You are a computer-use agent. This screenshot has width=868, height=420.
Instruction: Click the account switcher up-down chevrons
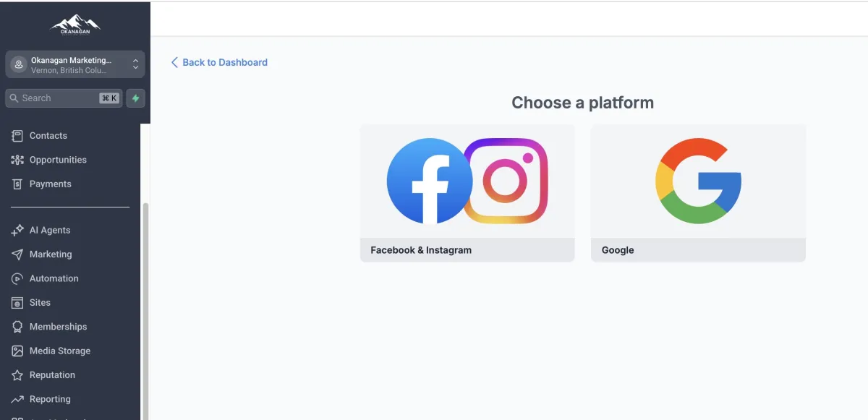tap(135, 64)
